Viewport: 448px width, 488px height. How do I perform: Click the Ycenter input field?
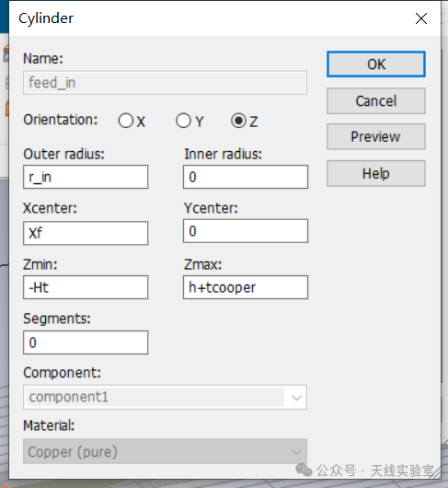(x=246, y=231)
